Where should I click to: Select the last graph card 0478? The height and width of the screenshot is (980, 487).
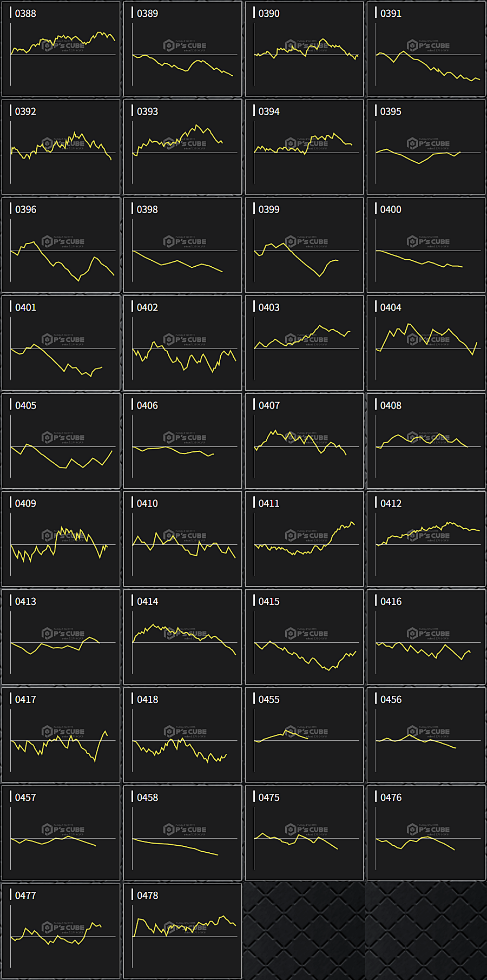click(x=182, y=931)
